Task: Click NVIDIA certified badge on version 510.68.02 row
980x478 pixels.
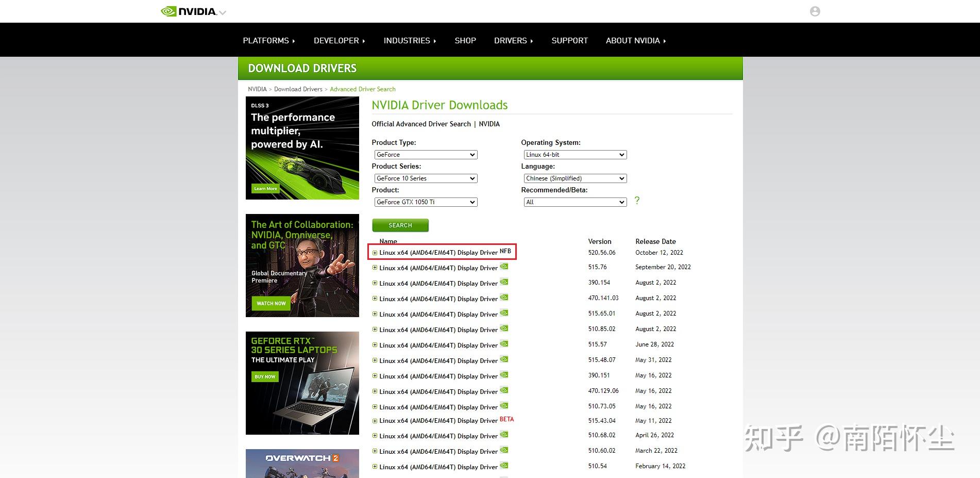Action: pyautogui.click(x=504, y=435)
